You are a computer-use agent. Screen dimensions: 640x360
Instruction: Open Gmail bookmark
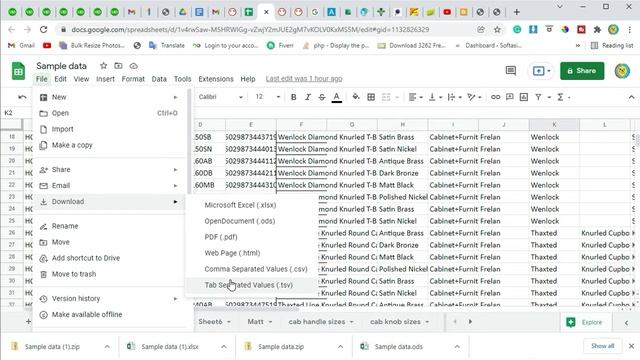[22, 45]
